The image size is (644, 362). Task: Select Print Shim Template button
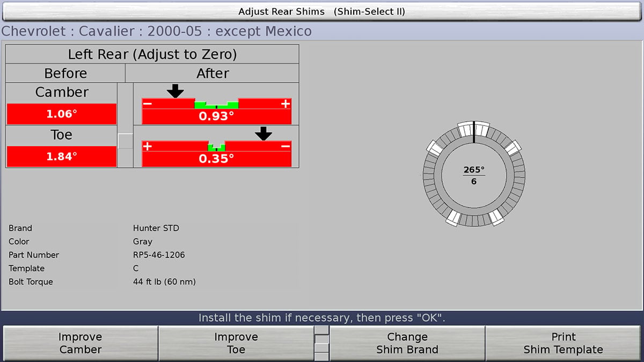coord(563,343)
